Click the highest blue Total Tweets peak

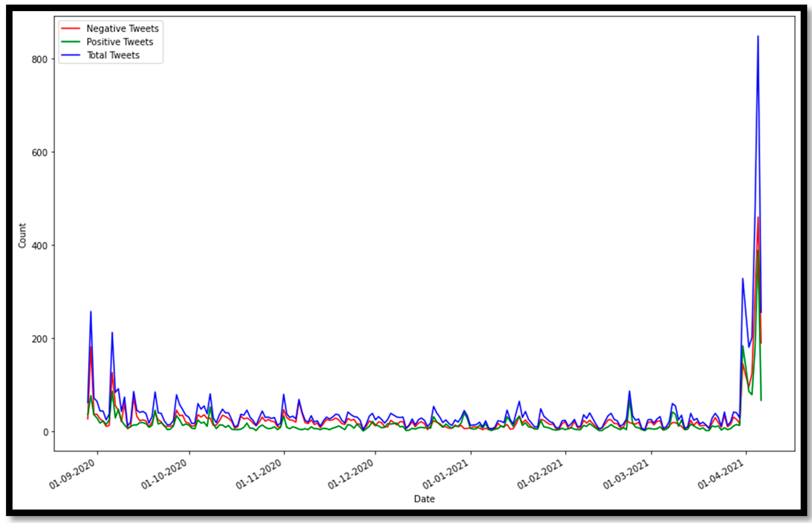coord(758,36)
